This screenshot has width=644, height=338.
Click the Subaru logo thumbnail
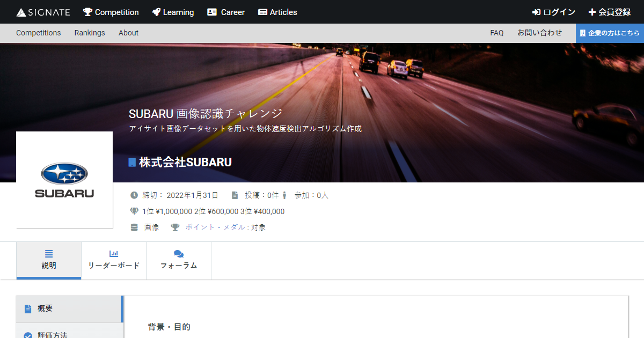point(64,180)
